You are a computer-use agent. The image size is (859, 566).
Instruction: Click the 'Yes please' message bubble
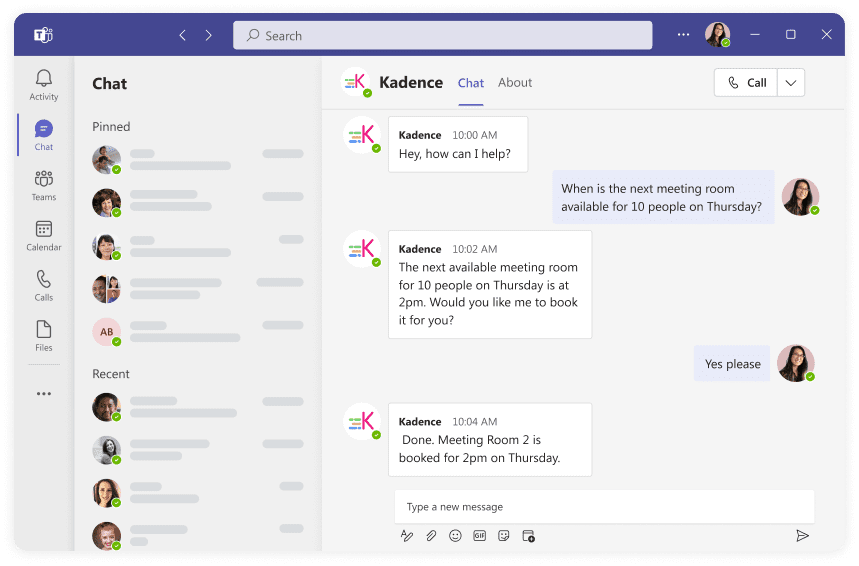pyautogui.click(x=732, y=363)
